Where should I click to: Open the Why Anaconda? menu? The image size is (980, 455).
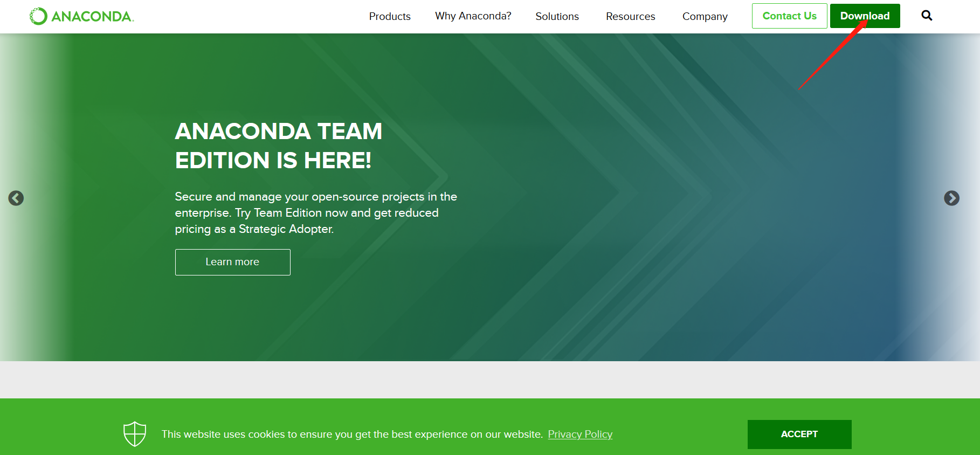(473, 16)
